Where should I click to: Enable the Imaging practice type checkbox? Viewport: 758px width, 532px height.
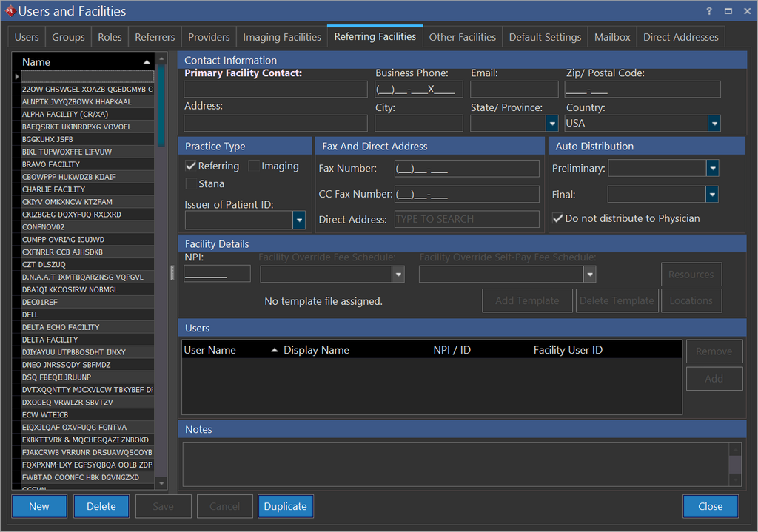pyautogui.click(x=254, y=166)
